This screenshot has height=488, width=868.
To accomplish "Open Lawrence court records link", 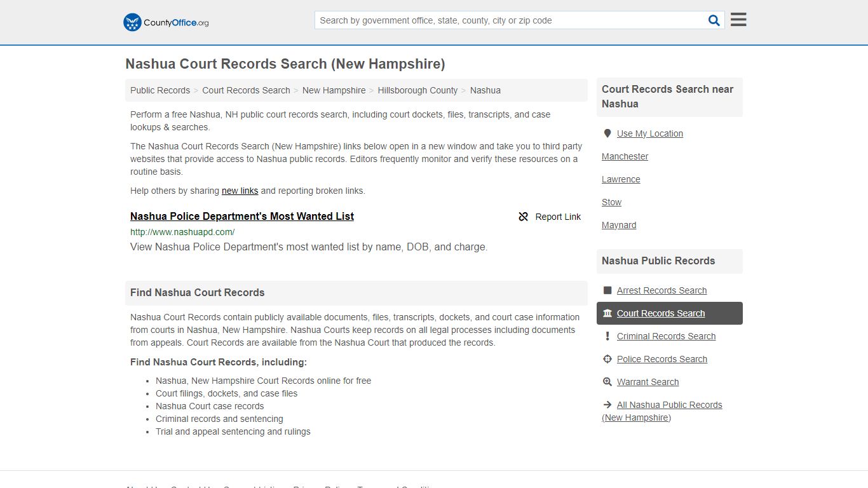I will (x=621, y=179).
